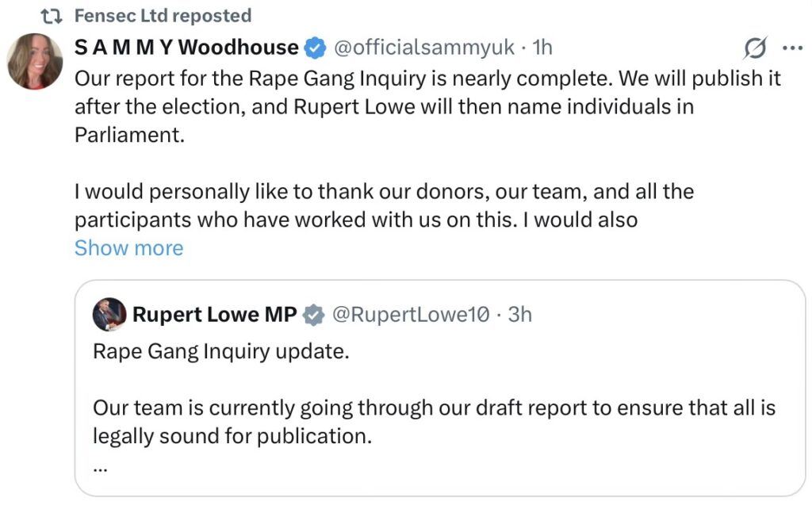Expand the post with Show more
Image resolution: width=812 pixels, height=509 pixels.
point(128,248)
